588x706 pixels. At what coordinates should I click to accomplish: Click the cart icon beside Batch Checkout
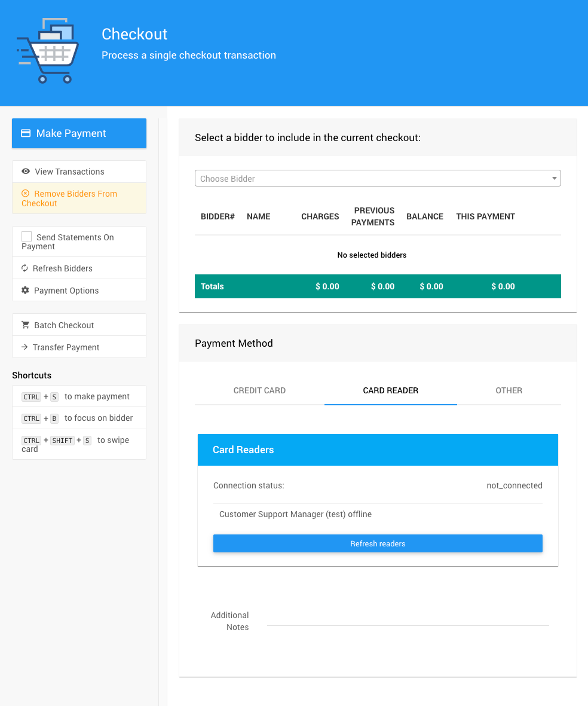tap(25, 325)
